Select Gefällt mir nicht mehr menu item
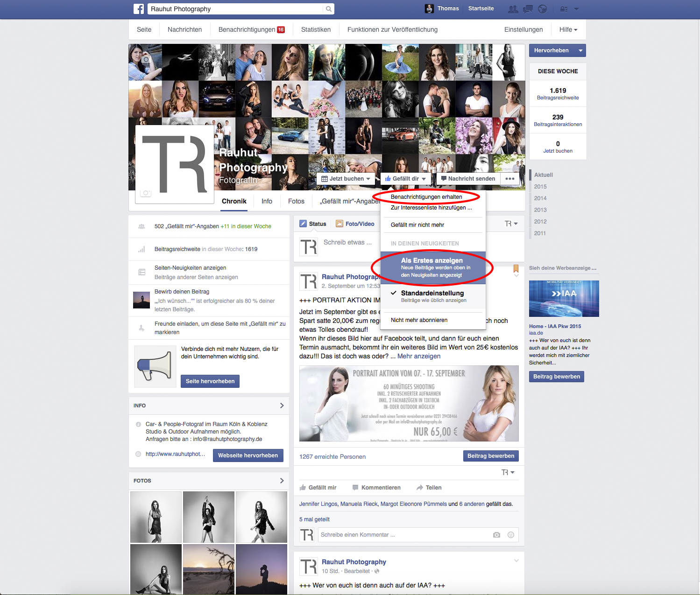700x595 pixels. pyautogui.click(x=433, y=225)
